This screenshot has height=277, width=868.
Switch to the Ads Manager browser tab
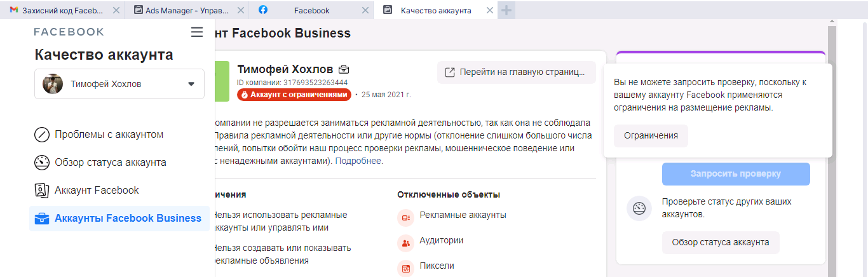(x=187, y=10)
